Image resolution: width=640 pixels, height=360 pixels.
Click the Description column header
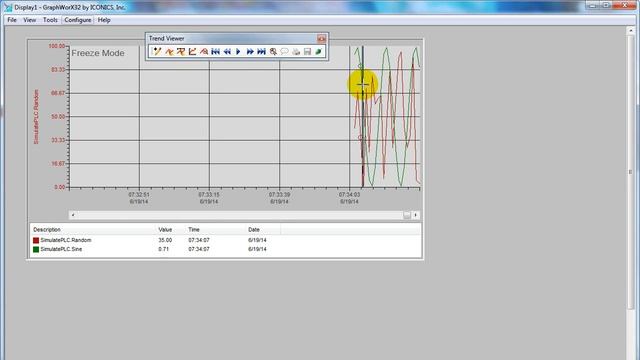click(47, 230)
